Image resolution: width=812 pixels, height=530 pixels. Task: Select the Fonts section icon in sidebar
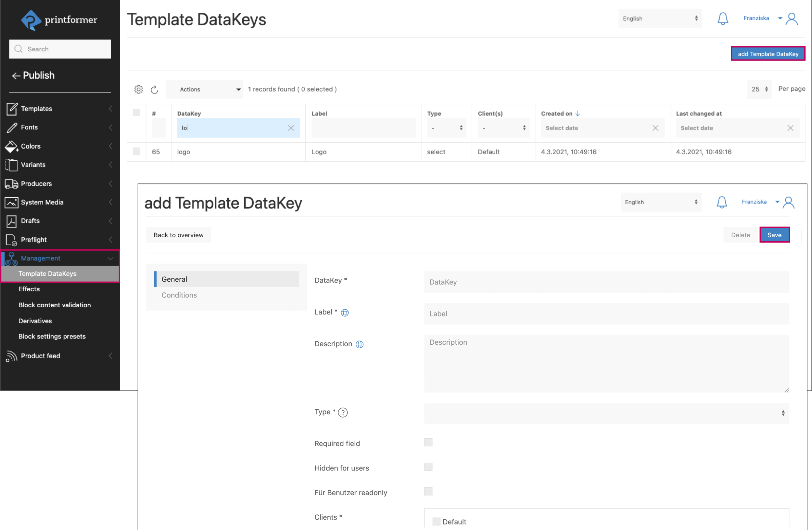[12, 127]
